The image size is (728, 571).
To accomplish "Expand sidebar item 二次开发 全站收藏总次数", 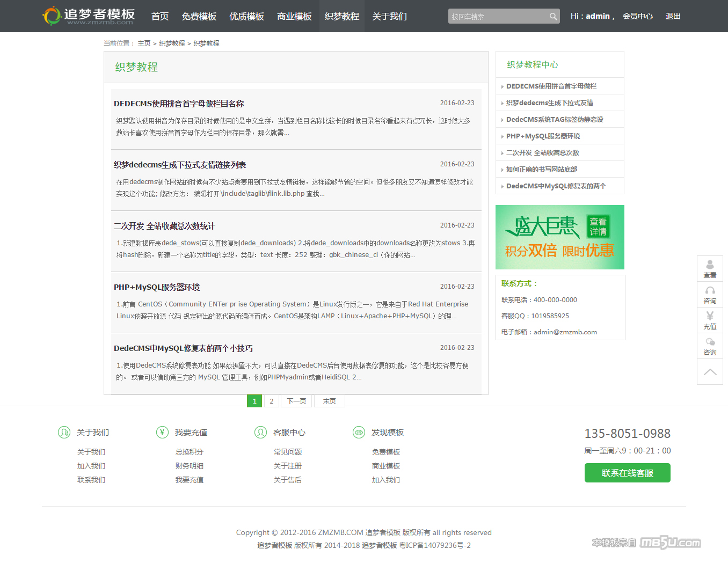I will coord(542,153).
